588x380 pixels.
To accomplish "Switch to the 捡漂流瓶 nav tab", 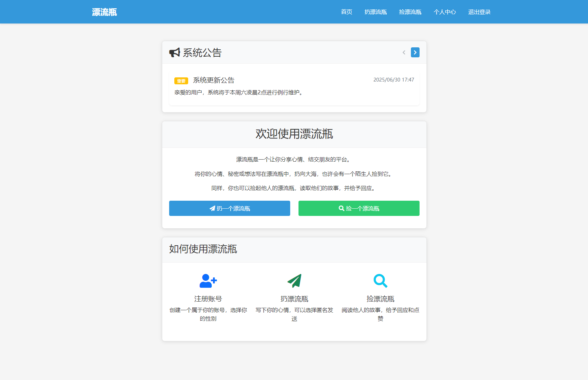I will click(410, 12).
